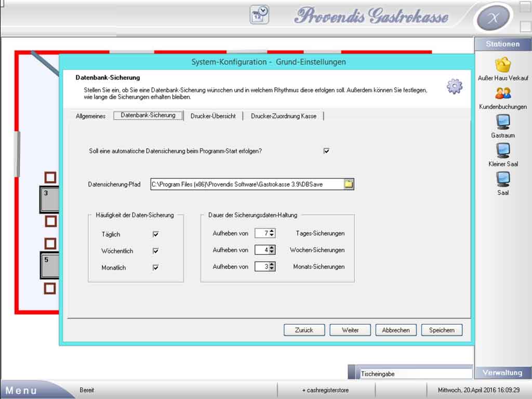Click the round X exit button

pos(494,18)
